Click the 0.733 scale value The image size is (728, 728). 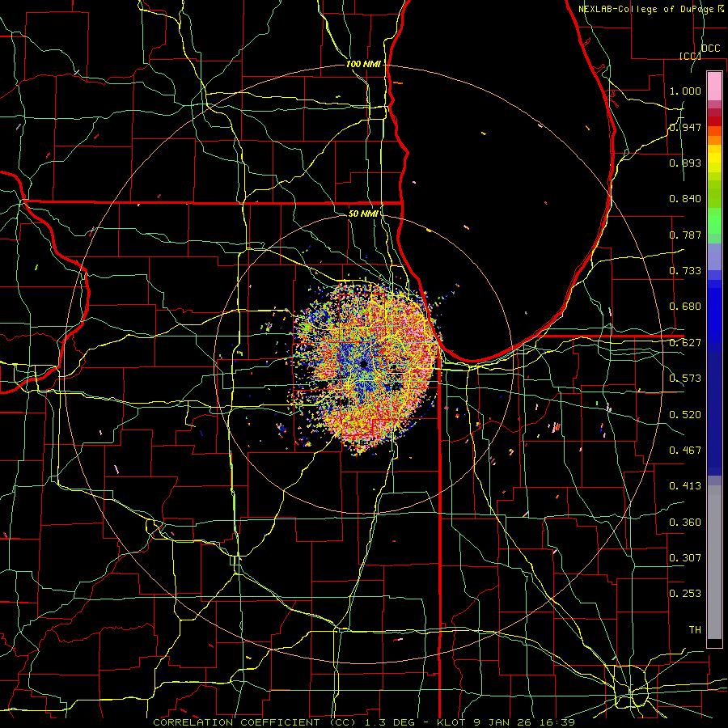tap(685, 271)
